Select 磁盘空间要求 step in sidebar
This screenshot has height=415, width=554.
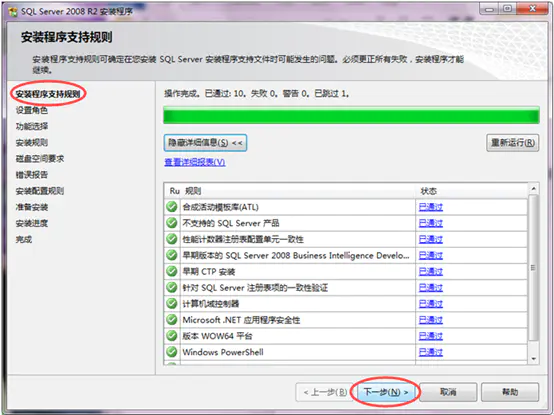click(x=40, y=159)
